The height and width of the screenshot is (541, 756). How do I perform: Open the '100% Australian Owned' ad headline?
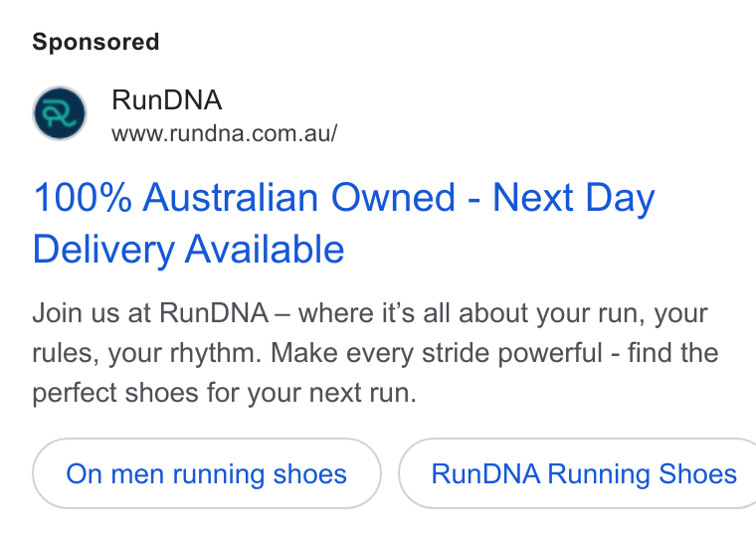pos(343,223)
